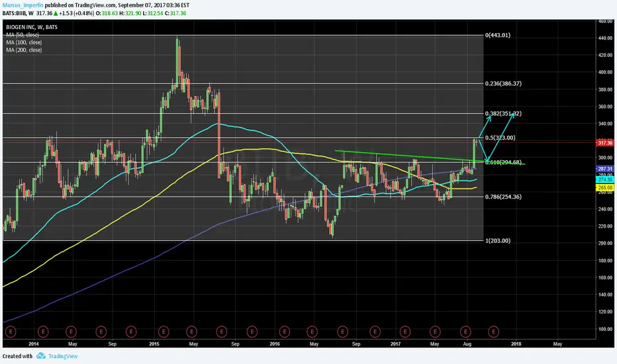Click the 0.236(386.37) Fibonacci level label
The width and height of the screenshot is (617, 364).
[x=503, y=83]
